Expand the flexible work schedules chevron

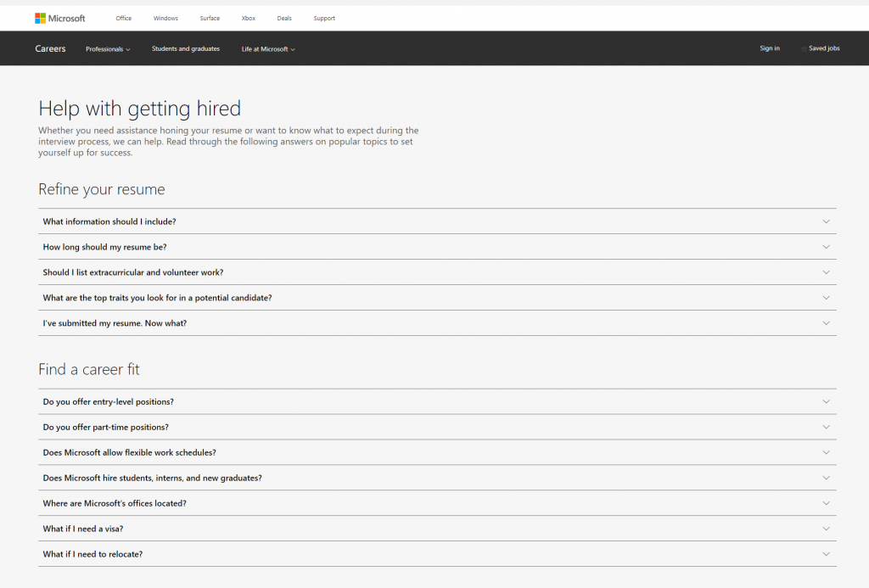click(826, 453)
